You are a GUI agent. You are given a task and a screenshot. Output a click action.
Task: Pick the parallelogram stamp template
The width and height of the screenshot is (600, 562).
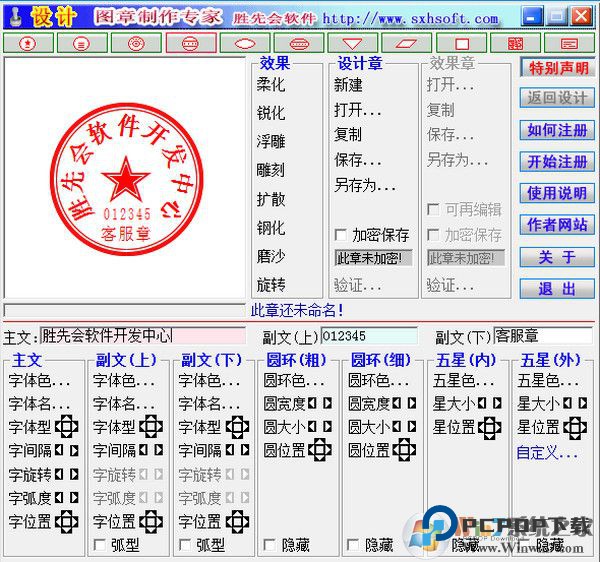tap(406, 43)
